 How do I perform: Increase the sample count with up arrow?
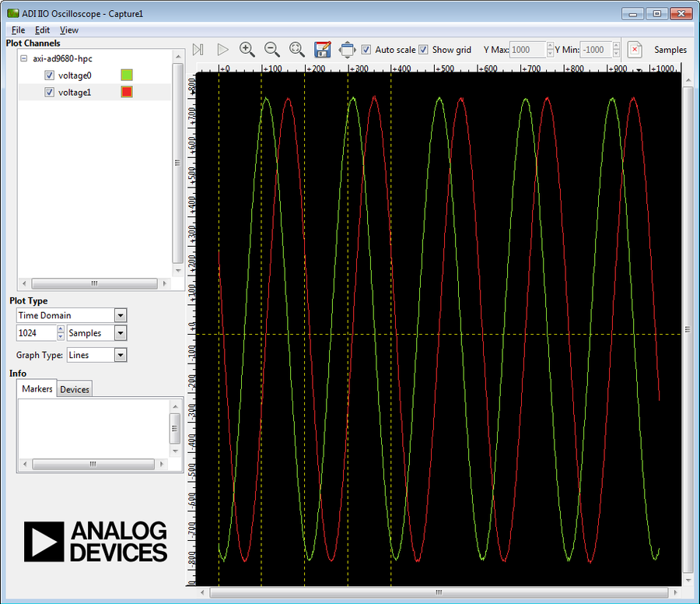pyautogui.click(x=61, y=329)
